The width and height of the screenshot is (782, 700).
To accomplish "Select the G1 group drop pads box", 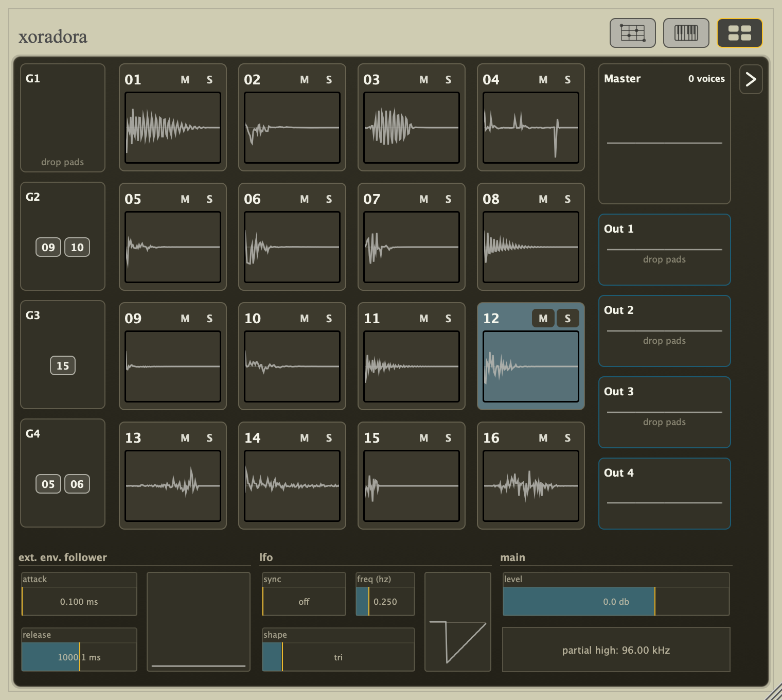I will [63, 118].
